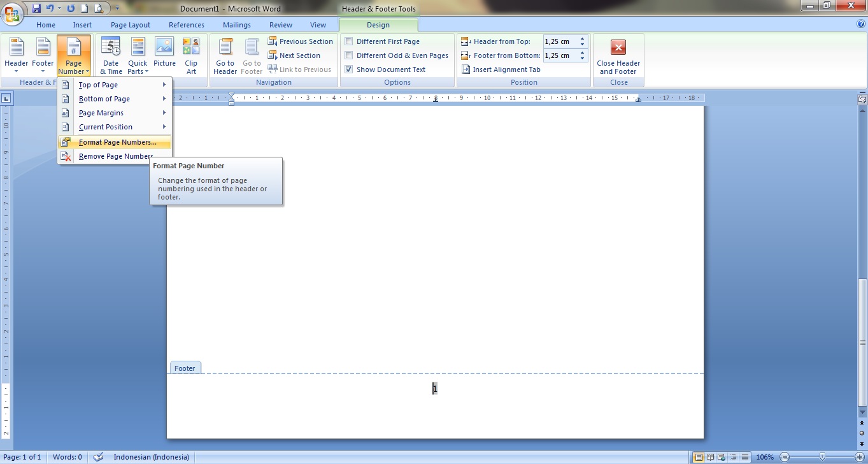Open Print Preview from Quick Access Toolbar
This screenshot has width=868, height=464.
pyautogui.click(x=98, y=8)
